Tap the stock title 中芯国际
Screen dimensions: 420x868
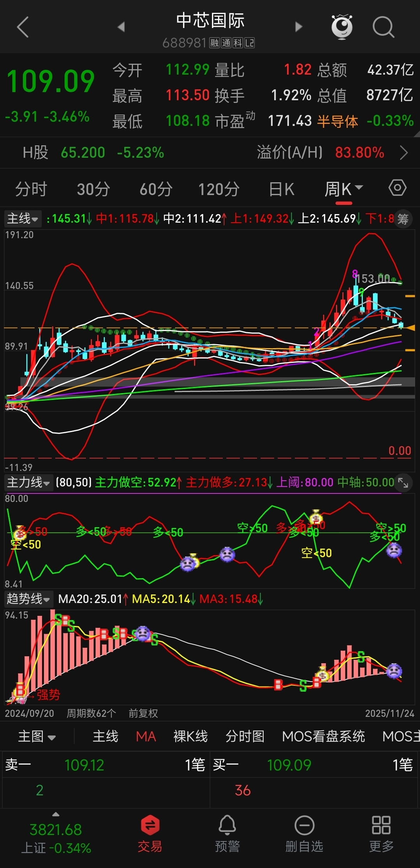pyautogui.click(x=210, y=21)
